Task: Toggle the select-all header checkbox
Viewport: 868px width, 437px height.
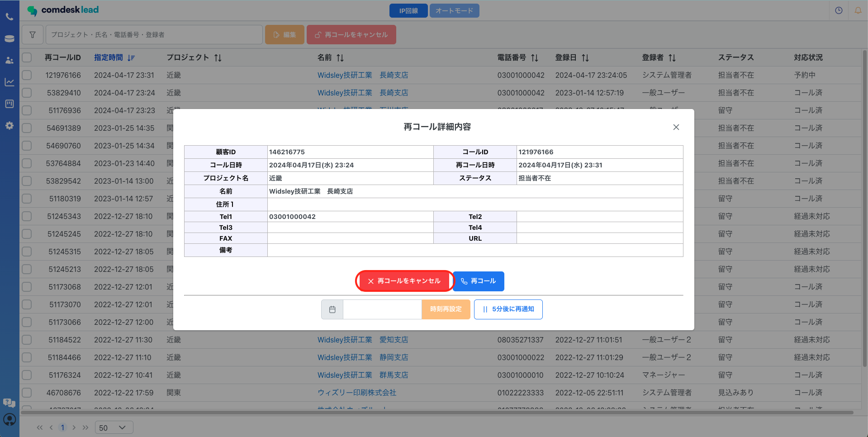Action: (x=27, y=57)
